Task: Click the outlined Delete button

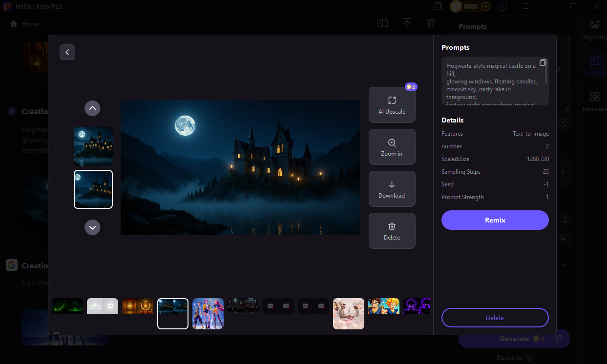Action: 495,318
